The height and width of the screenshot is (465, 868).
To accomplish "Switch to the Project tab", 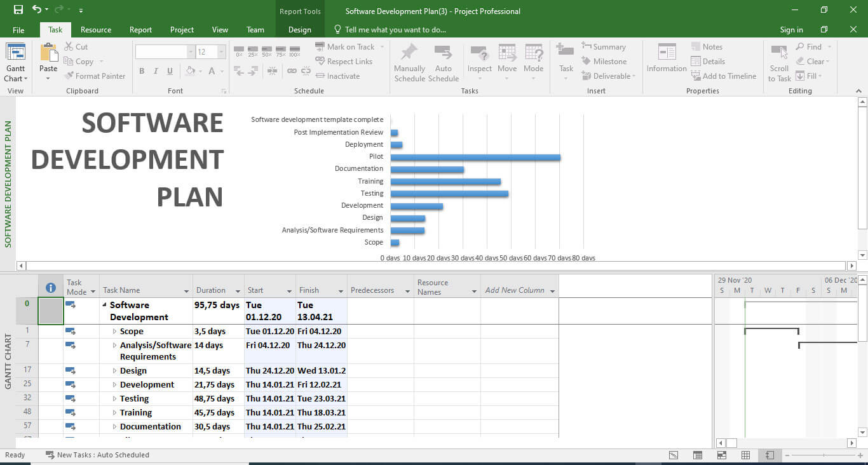I will tap(182, 30).
